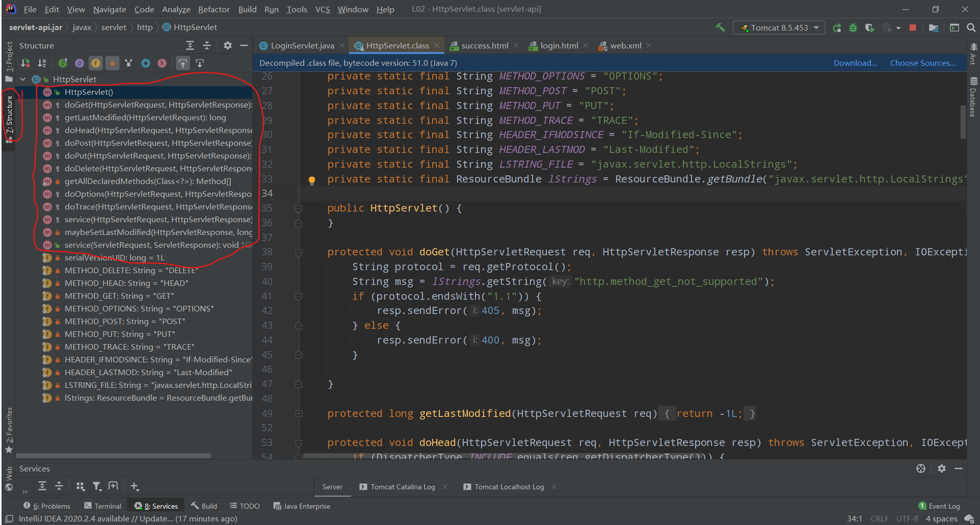This screenshot has width=980, height=525.
Task: Hide the Structure panel
Action: (244, 45)
